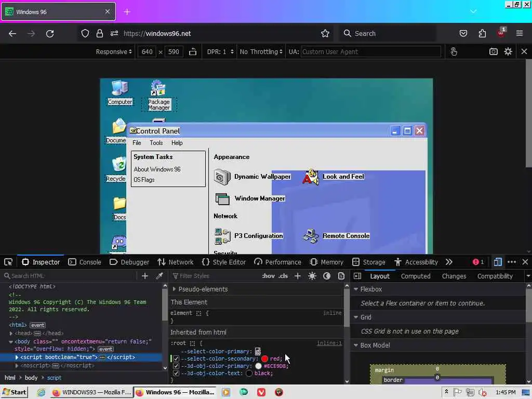Select the Package Manager desktop icon
Viewport: 532px width, 399px height.
click(x=159, y=96)
